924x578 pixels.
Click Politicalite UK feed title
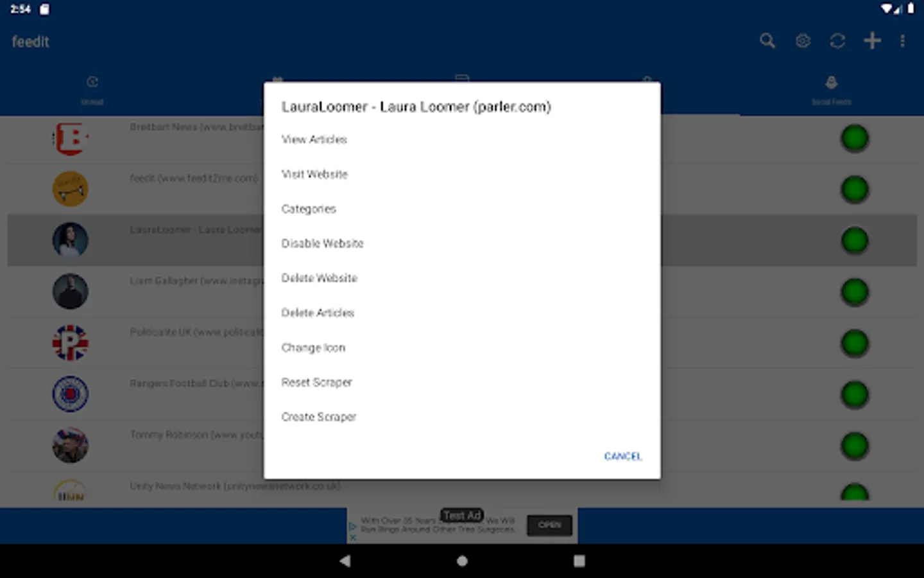[196, 332]
